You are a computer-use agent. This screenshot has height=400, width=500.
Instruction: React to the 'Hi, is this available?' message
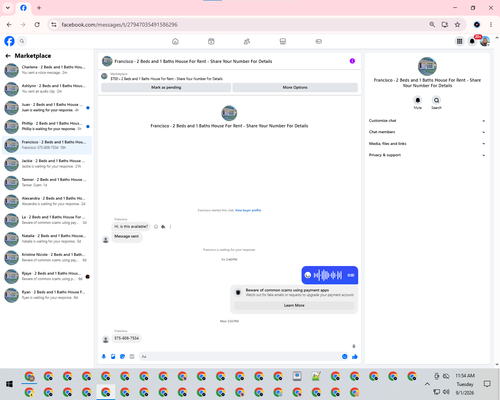tap(156, 227)
